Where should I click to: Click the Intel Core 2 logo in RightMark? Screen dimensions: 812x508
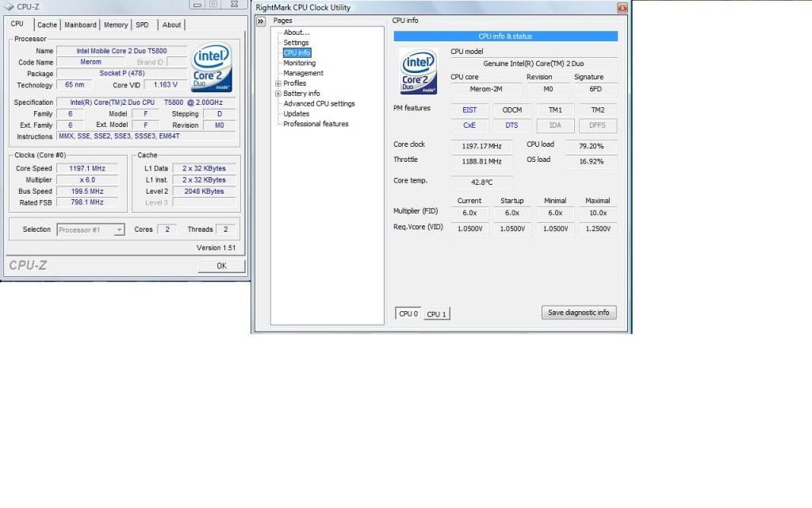(419, 71)
